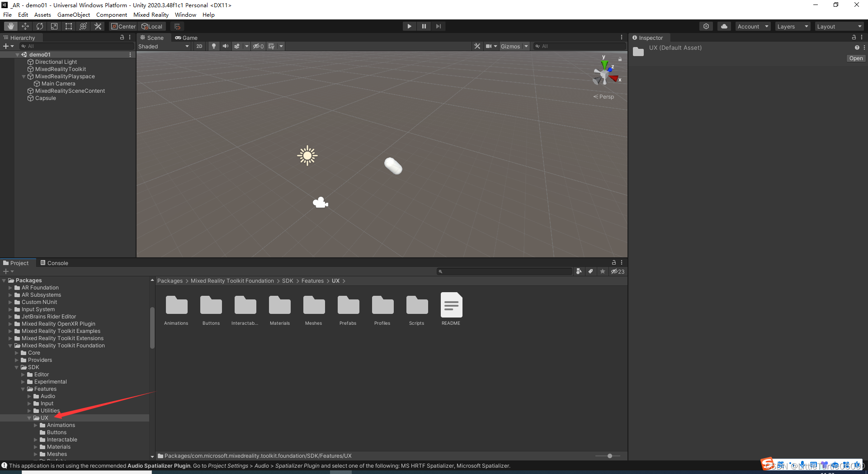This screenshot has width=868, height=474.
Task: Search by type icon in Project
Action: coord(579,271)
